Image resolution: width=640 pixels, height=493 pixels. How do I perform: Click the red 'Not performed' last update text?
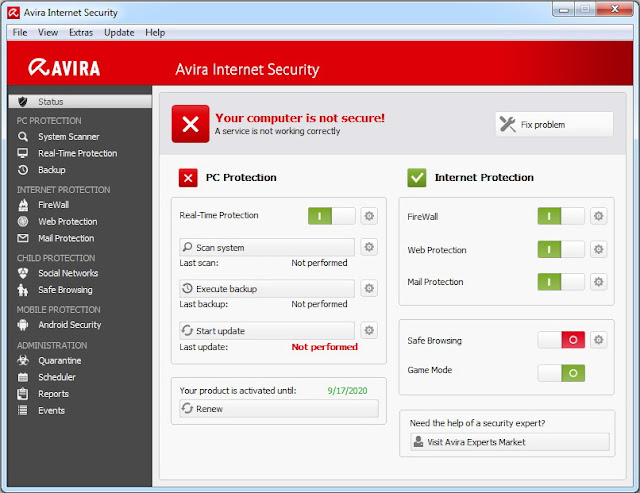(324, 347)
